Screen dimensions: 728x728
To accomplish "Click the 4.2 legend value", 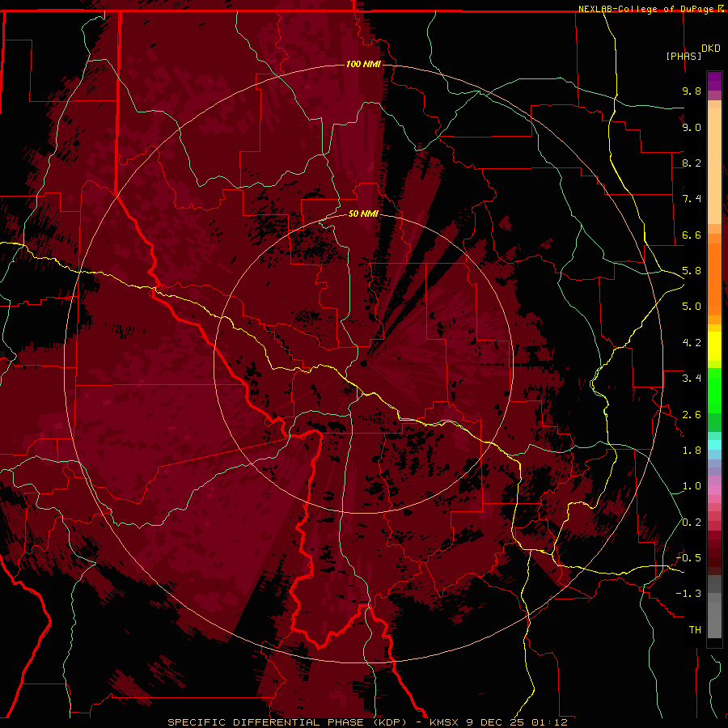I will coord(692,343).
